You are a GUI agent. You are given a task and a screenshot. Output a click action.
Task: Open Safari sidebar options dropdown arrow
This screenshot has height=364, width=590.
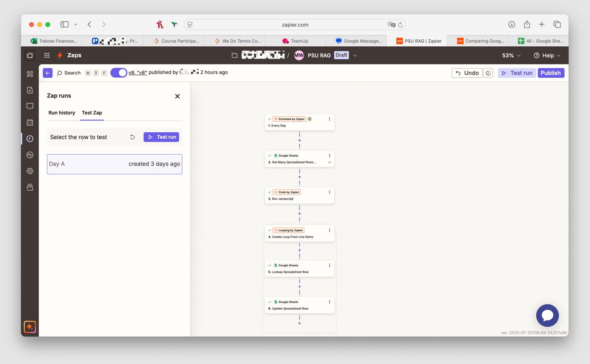[x=76, y=24]
